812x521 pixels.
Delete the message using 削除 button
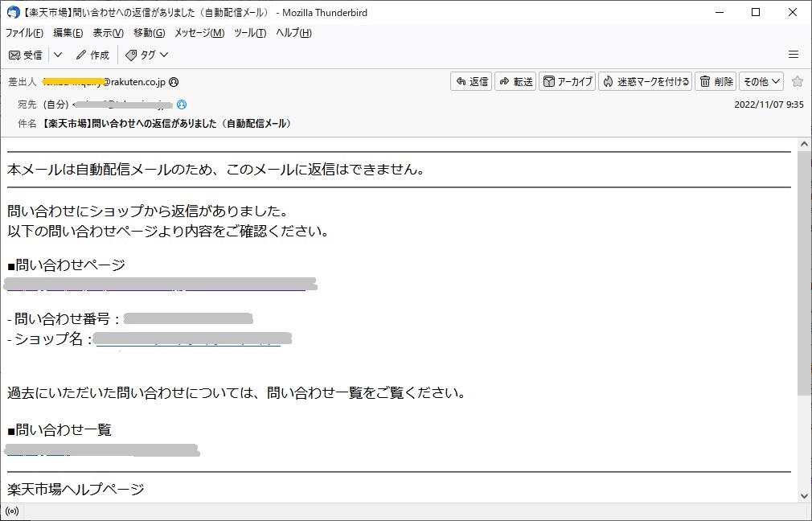coord(716,81)
